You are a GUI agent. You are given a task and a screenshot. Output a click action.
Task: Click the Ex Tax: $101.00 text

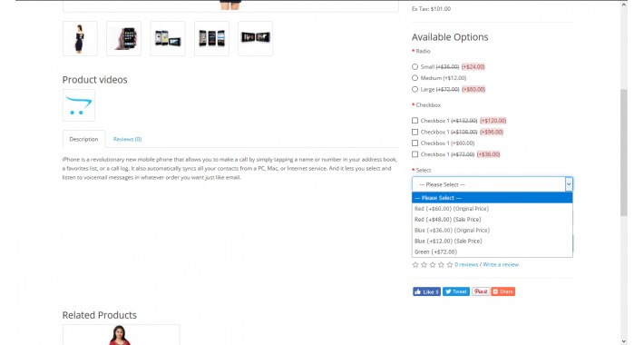pos(431,9)
